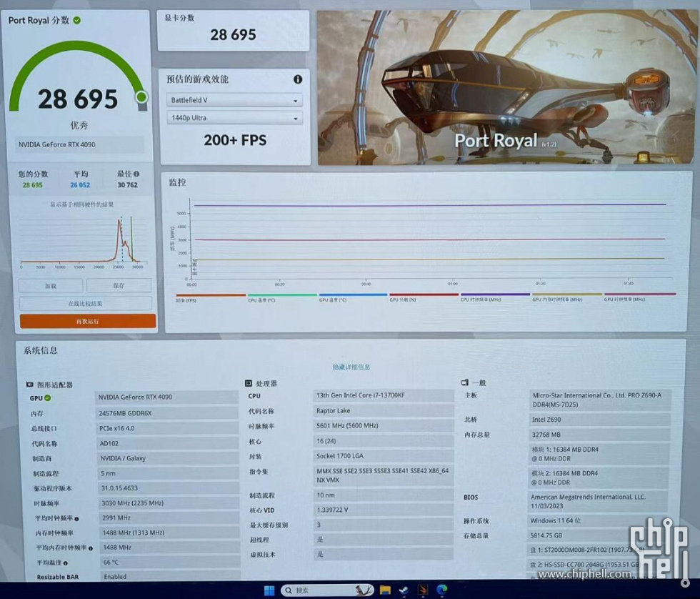Click the 在线比较结果 compare online button
This screenshot has width=700, height=599.
point(85,303)
